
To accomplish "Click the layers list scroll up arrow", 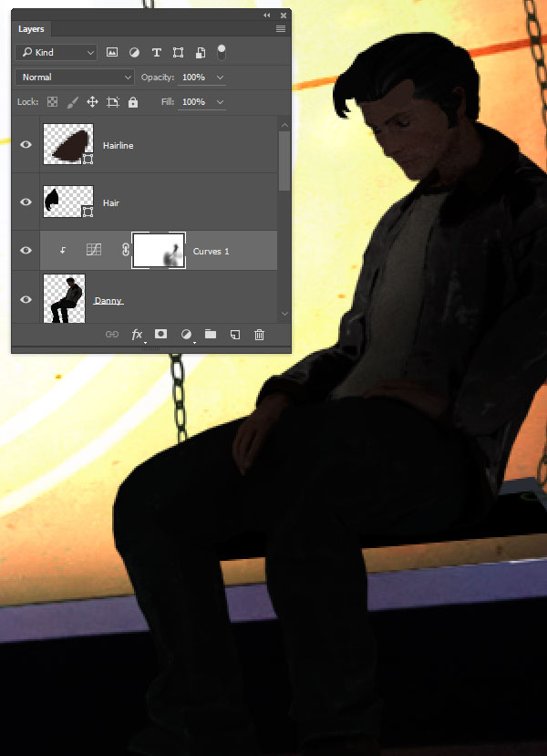I will coord(284,125).
